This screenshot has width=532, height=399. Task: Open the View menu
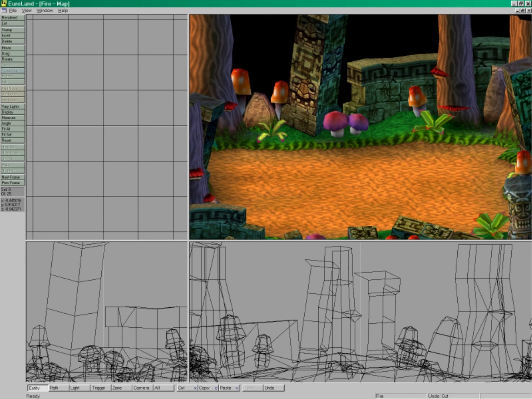point(27,10)
